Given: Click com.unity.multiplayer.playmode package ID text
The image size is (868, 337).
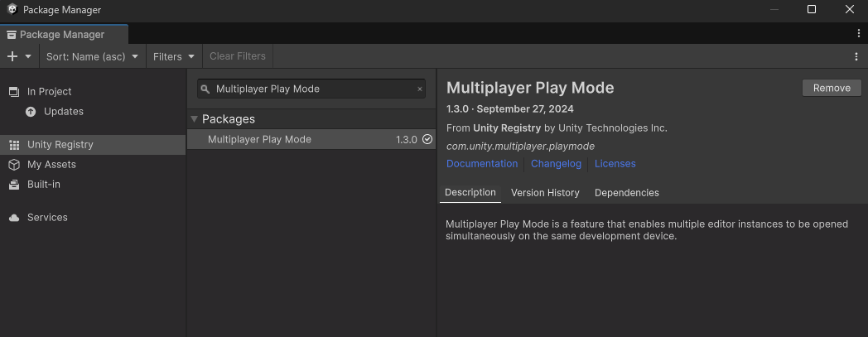Looking at the screenshot, I should 520,146.
